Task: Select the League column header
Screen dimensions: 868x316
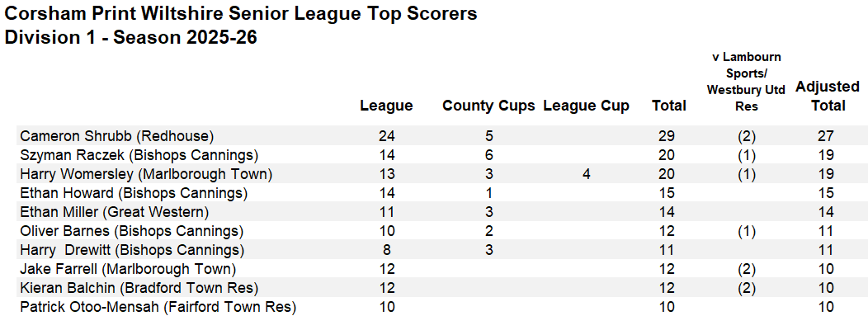Action: click(386, 106)
